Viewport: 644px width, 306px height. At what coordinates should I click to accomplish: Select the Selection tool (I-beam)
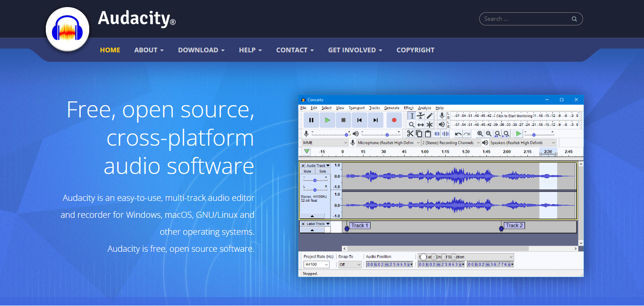(x=412, y=116)
